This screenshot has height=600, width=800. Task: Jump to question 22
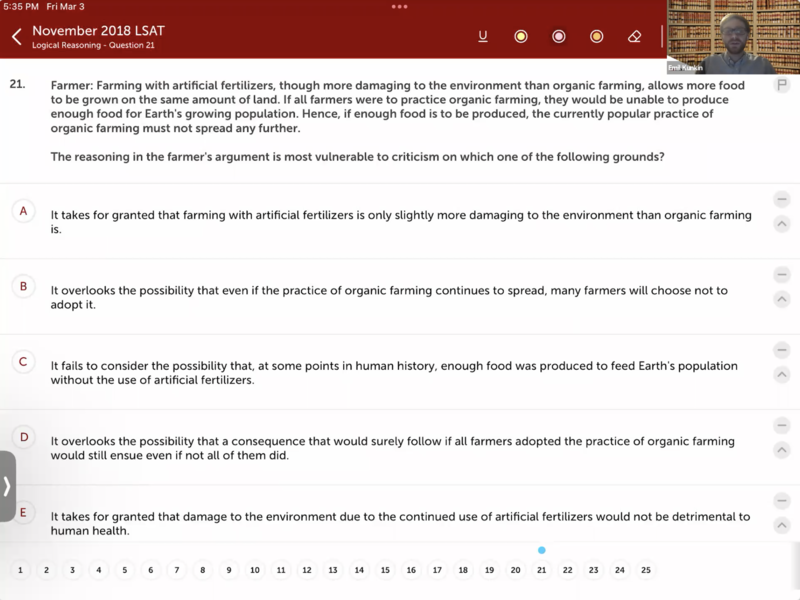(568, 570)
